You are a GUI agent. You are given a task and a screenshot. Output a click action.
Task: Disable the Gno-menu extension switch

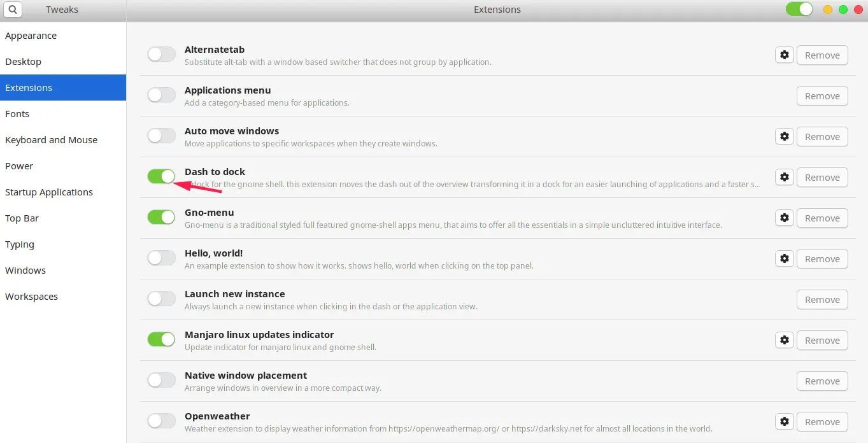tap(161, 218)
